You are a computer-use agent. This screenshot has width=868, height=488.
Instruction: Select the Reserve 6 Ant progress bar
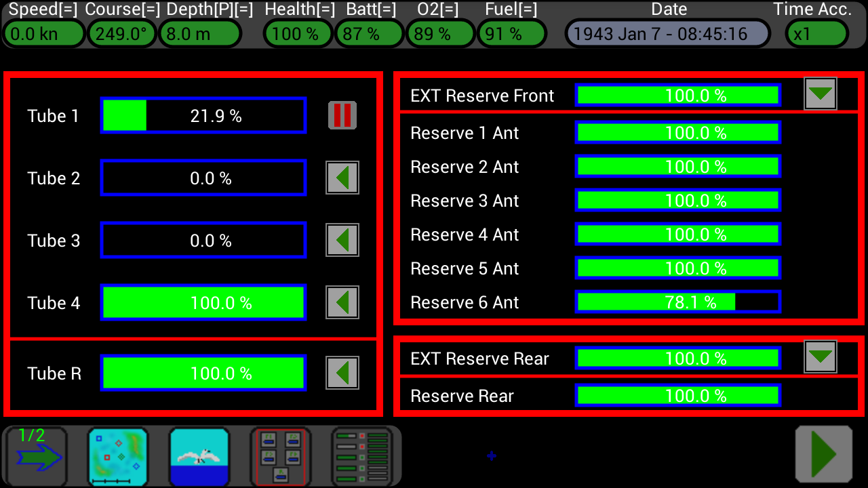[678, 302]
